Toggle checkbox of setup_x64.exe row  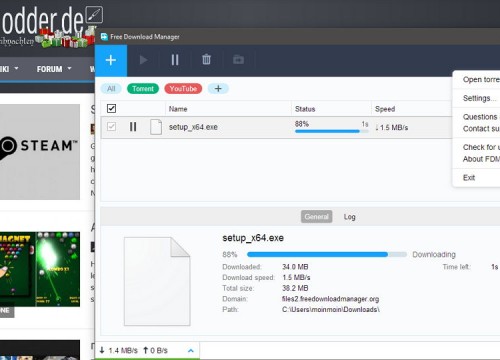111,127
